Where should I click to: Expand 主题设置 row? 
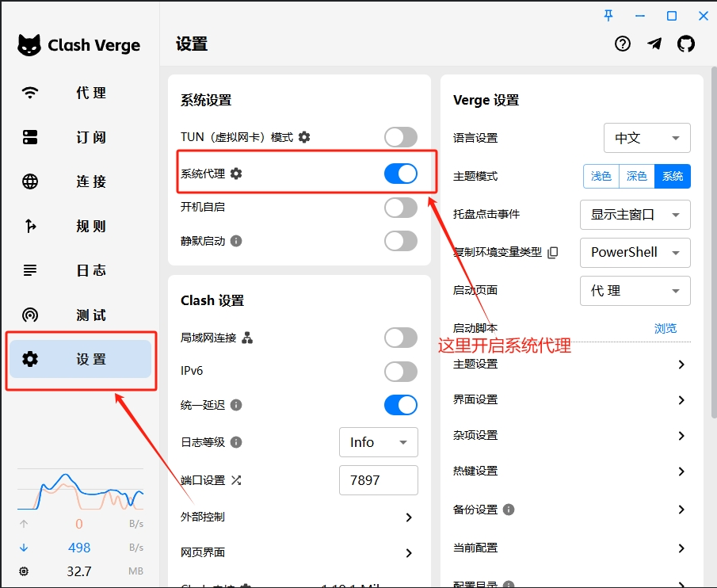(x=571, y=364)
